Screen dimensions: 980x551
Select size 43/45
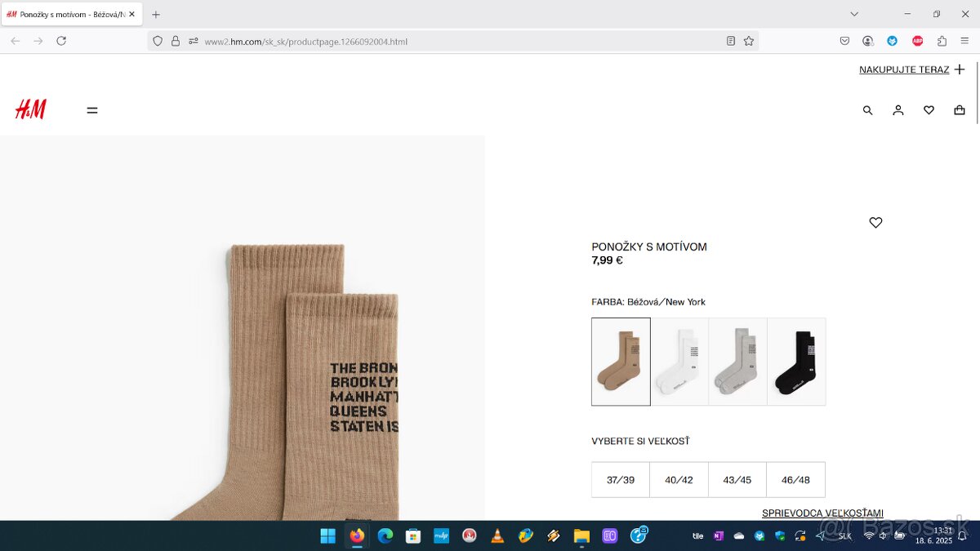click(x=737, y=480)
